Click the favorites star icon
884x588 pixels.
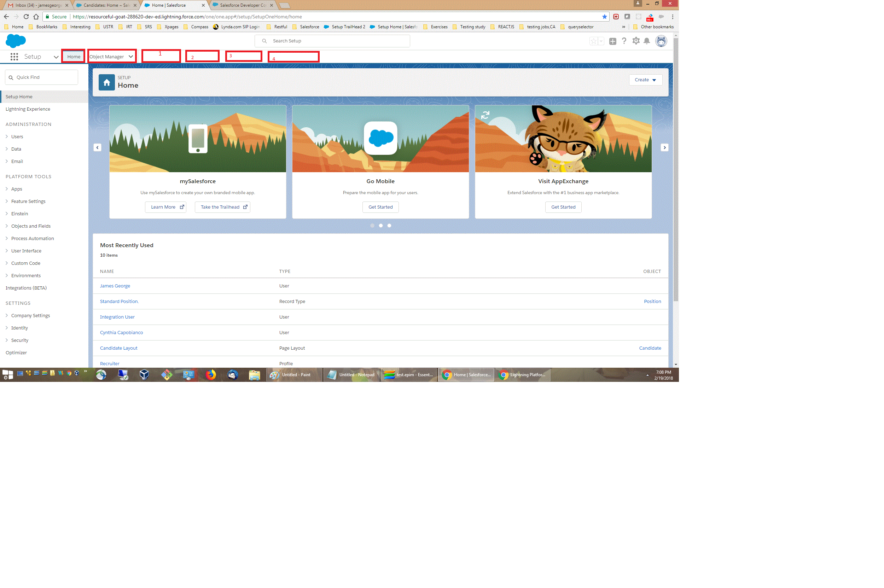pyautogui.click(x=593, y=41)
